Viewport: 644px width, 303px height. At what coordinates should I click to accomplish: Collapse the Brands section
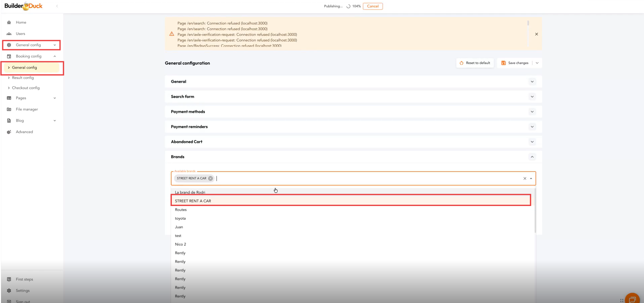[x=532, y=157]
